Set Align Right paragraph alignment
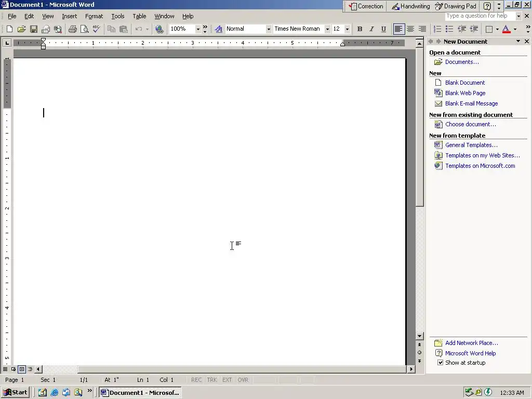 click(x=422, y=29)
